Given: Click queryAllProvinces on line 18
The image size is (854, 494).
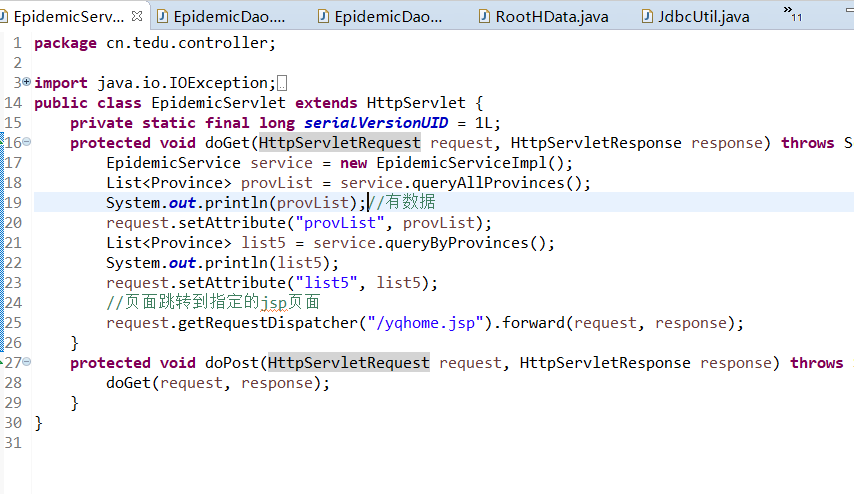Looking at the screenshot, I should click(x=488, y=183).
